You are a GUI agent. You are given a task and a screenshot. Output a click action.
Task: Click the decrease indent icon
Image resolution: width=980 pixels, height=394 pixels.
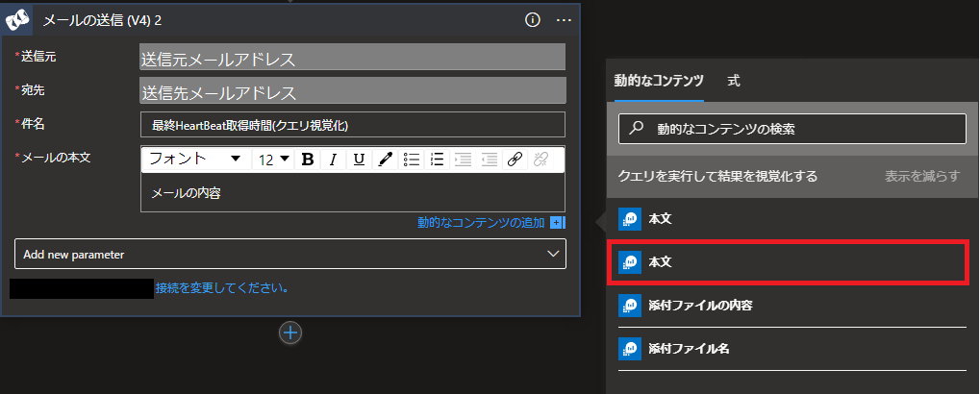pos(464,160)
